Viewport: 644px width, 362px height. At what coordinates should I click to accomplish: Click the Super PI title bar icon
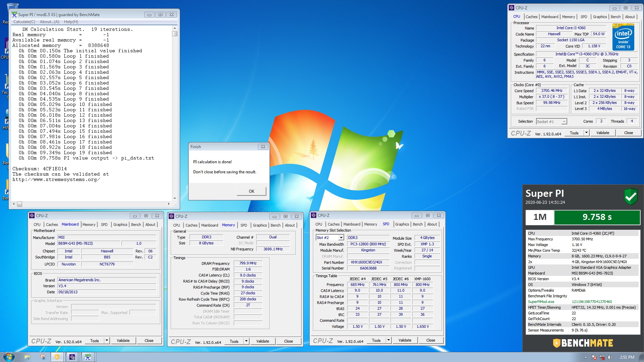point(14,14)
